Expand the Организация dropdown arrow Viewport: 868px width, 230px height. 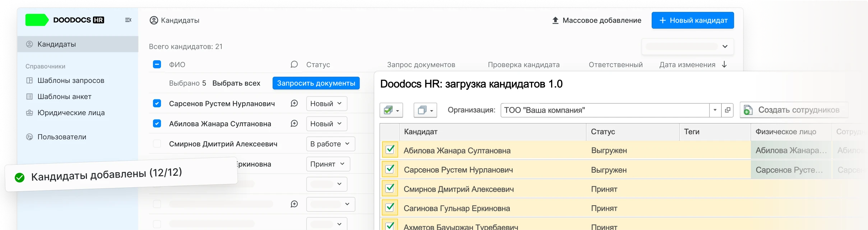pyautogui.click(x=715, y=110)
